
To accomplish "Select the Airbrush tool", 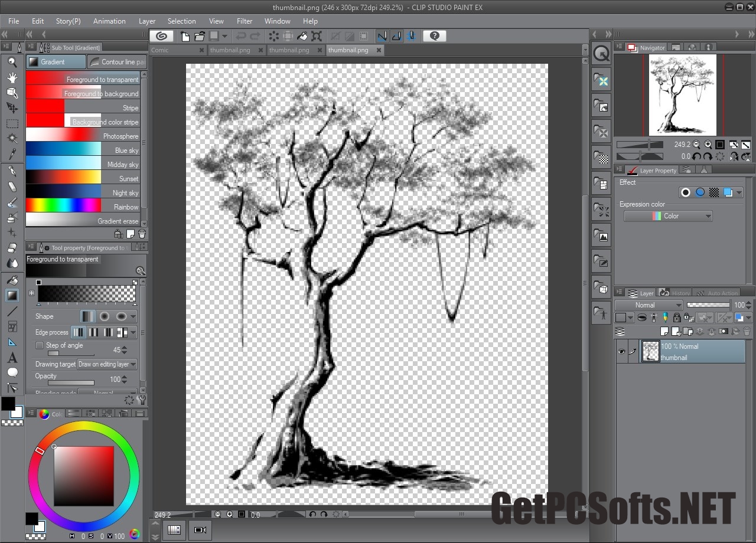I will click(x=12, y=218).
